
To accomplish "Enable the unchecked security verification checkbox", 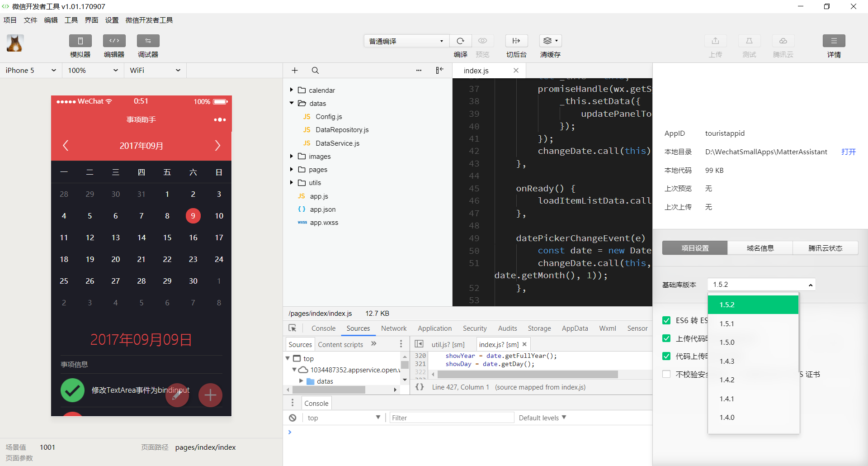I will [666, 374].
